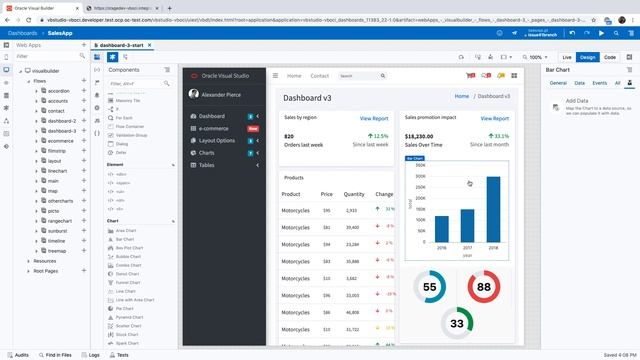This screenshot has height=360, width=640.
Task: Collapse the Chart palette section
Action: 173,221
